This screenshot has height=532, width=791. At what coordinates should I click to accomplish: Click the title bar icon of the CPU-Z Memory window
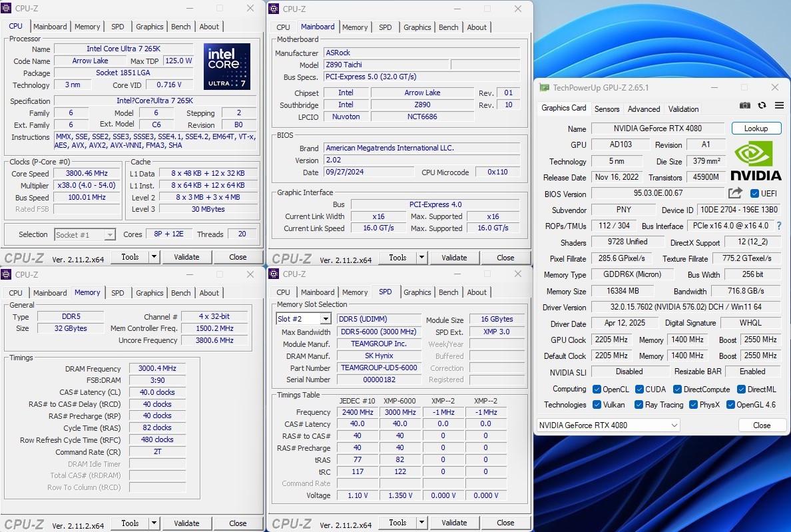click(x=6, y=274)
